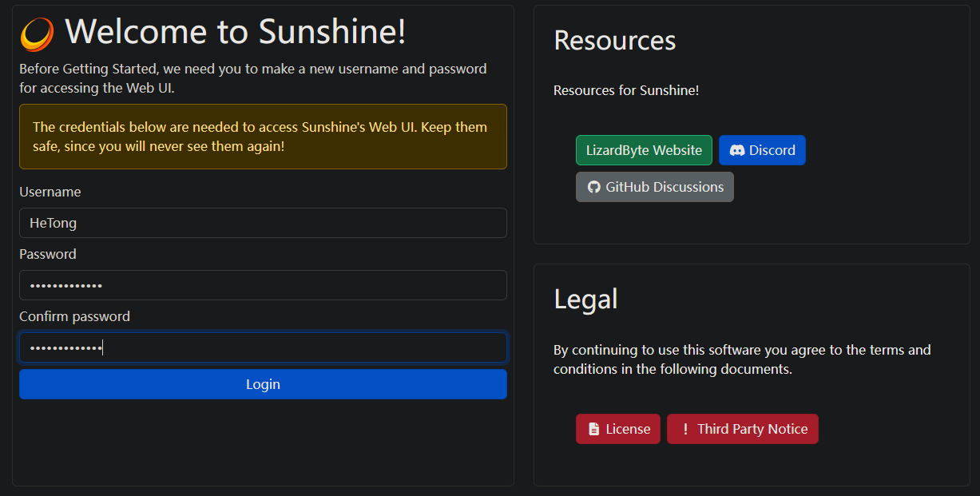
Task: Click the Password label text
Action: [x=48, y=254]
